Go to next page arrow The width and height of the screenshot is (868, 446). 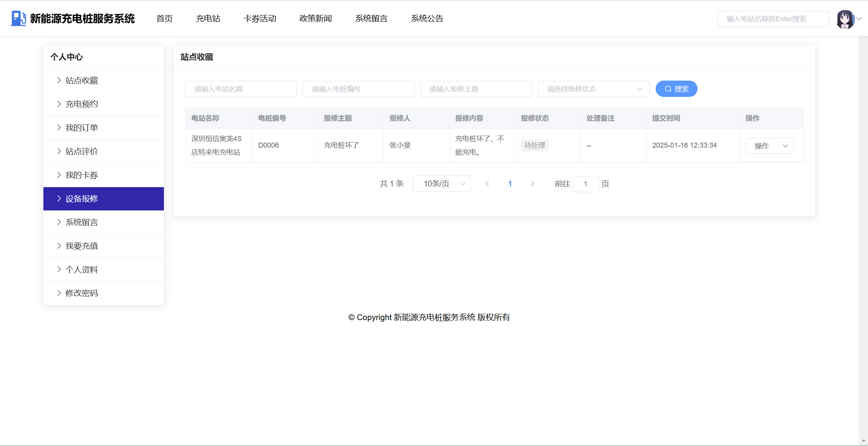[x=532, y=184]
